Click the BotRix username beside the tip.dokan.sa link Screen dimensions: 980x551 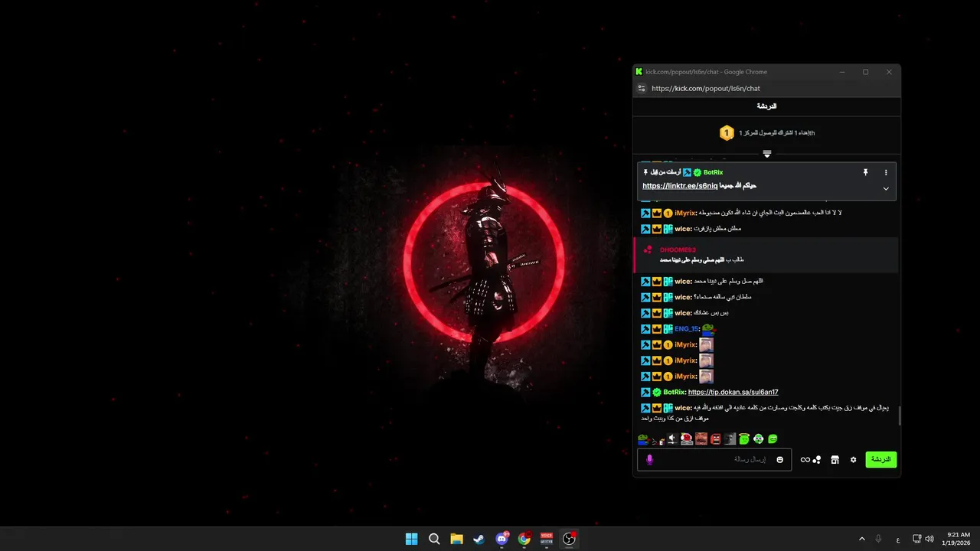pos(674,392)
